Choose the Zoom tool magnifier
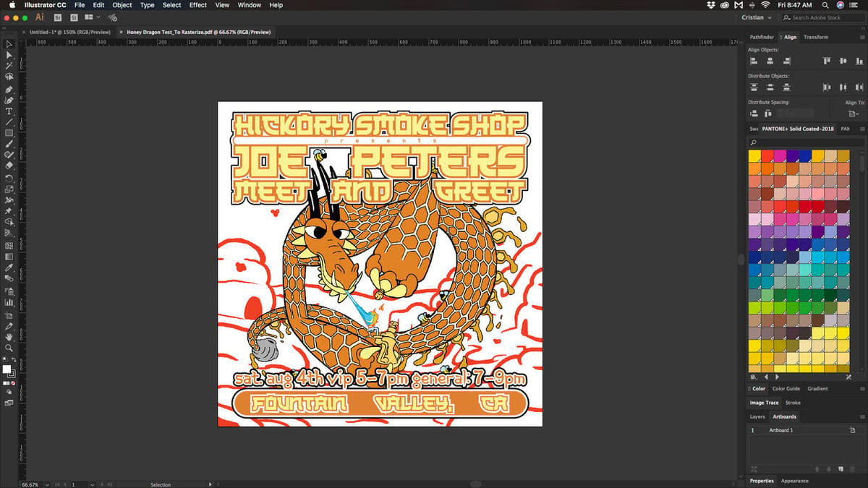This screenshot has height=488, width=868. coord(9,348)
